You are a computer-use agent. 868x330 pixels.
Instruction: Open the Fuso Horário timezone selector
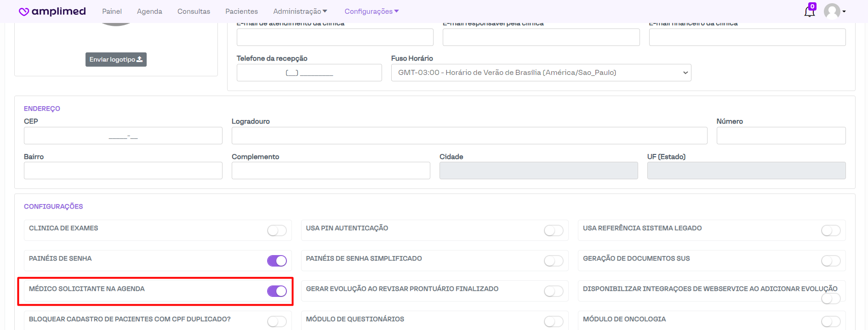[x=541, y=73]
